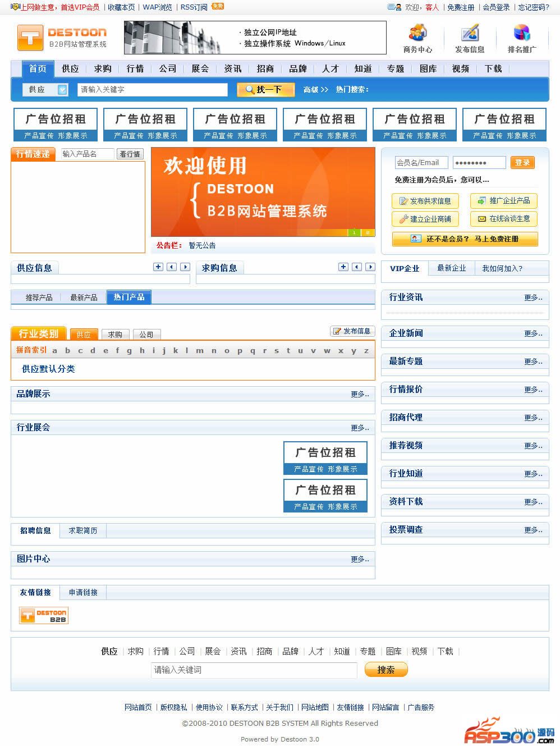Click the orange 登录 button

[x=522, y=162]
